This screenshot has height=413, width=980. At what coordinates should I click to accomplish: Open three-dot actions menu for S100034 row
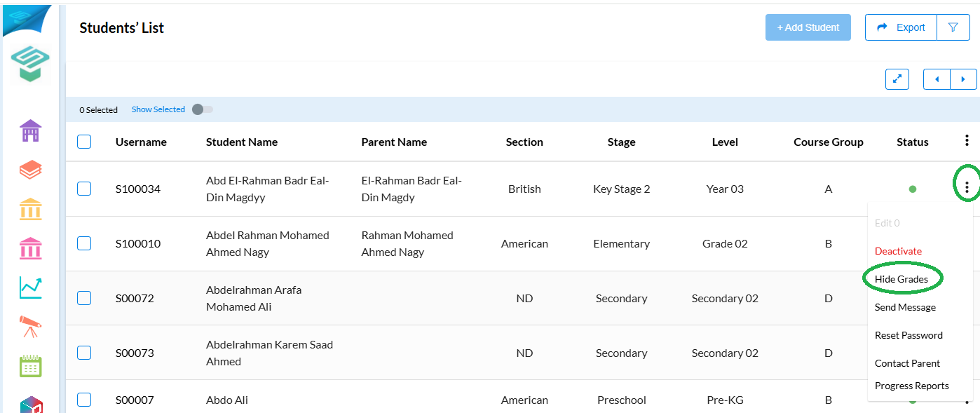click(967, 188)
